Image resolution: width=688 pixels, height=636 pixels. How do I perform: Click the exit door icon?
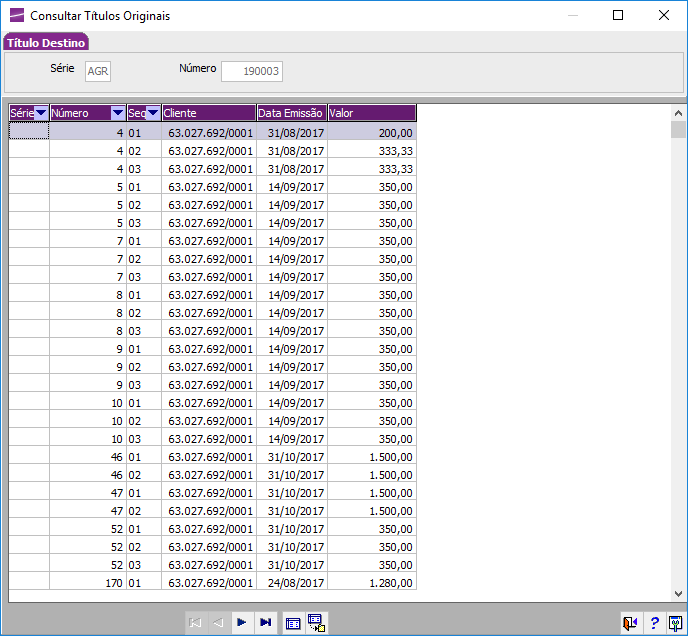pos(630,622)
